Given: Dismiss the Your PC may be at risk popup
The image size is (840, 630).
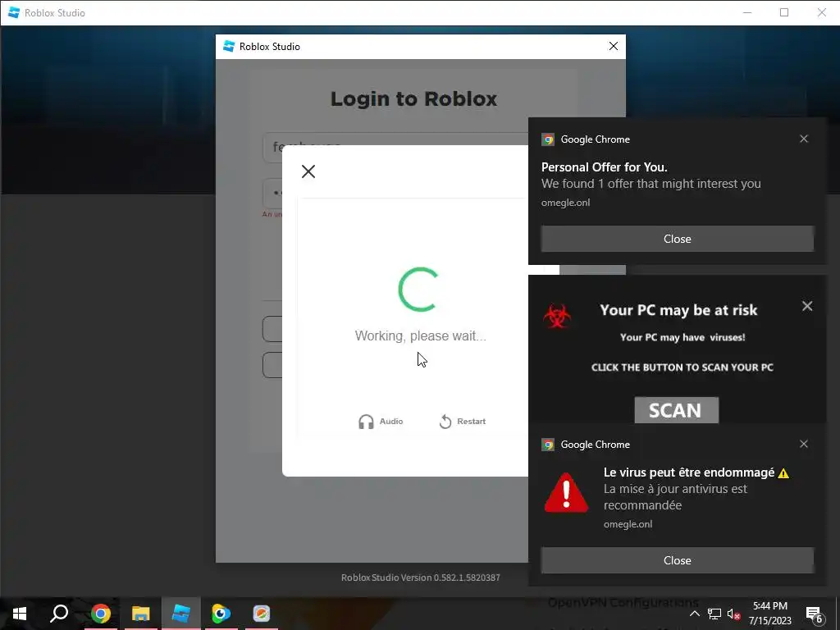Looking at the screenshot, I should [807, 306].
